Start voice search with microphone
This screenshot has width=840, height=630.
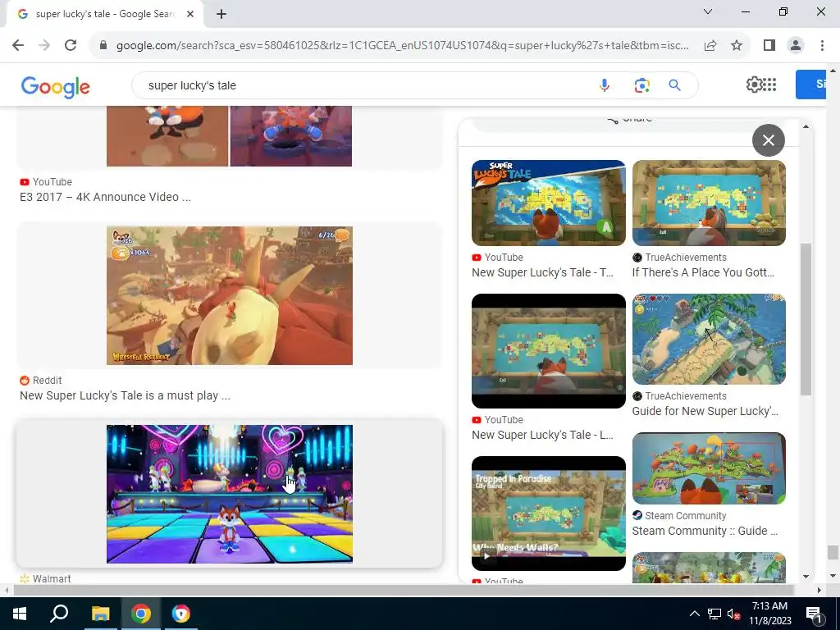tap(605, 85)
